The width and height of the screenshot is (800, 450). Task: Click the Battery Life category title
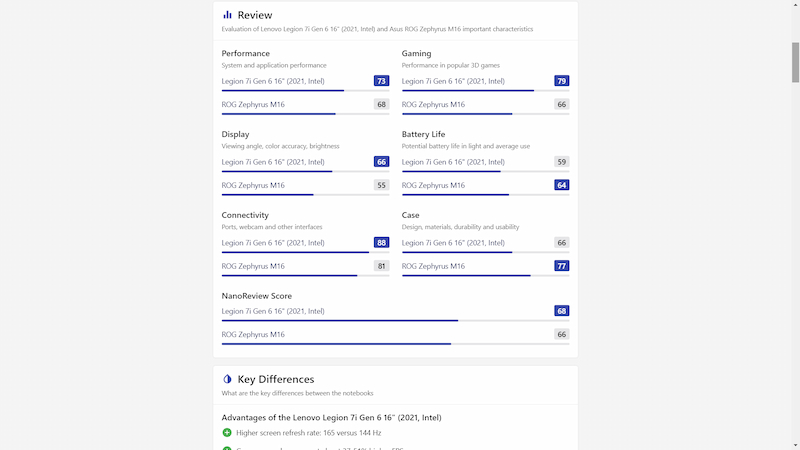pyautogui.click(x=423, y=134)
